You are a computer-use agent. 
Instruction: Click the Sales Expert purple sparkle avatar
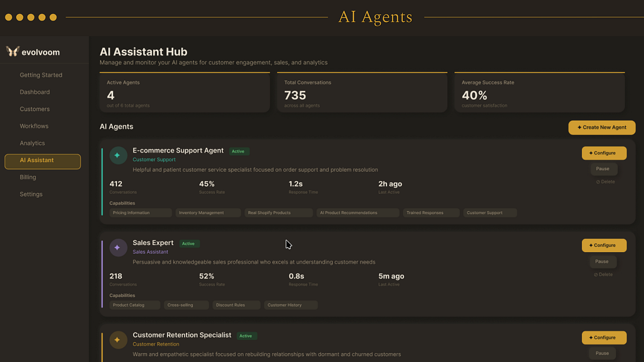click(118, 248)
